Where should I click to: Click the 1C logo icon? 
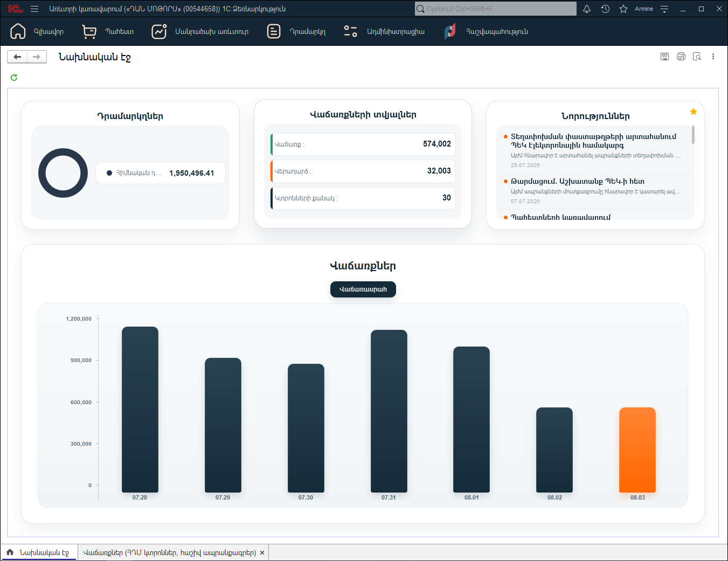15,9
